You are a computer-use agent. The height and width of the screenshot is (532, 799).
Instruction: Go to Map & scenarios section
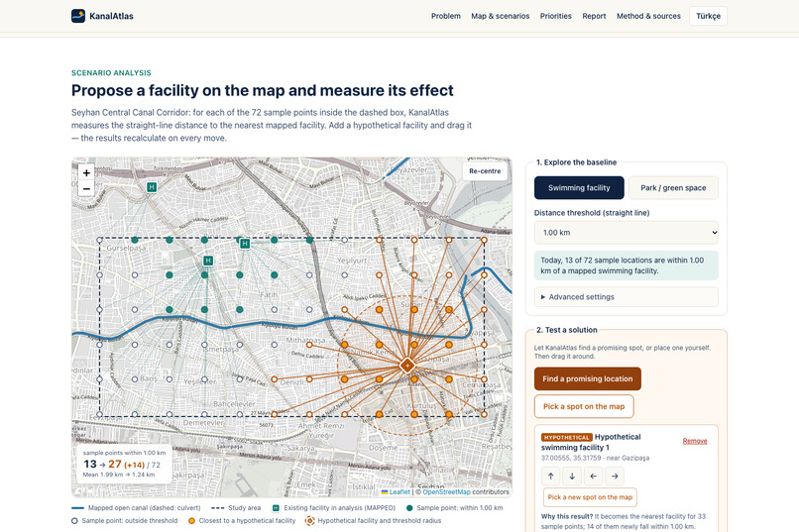tap(501, 16)
